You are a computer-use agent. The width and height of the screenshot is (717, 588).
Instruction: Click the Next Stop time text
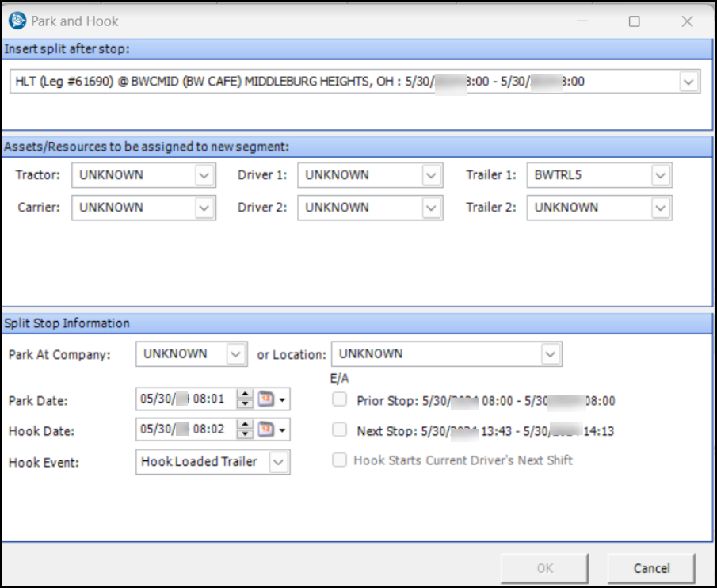[485, 431]
